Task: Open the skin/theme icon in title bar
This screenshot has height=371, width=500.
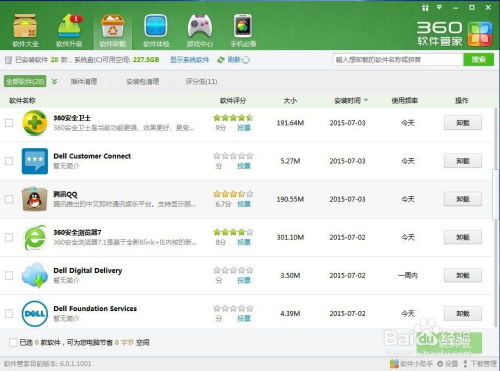Action: click(425, 7)
